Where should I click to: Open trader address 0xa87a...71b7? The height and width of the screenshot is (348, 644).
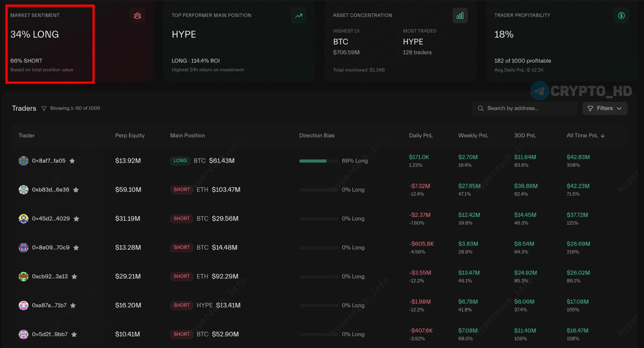49,305
